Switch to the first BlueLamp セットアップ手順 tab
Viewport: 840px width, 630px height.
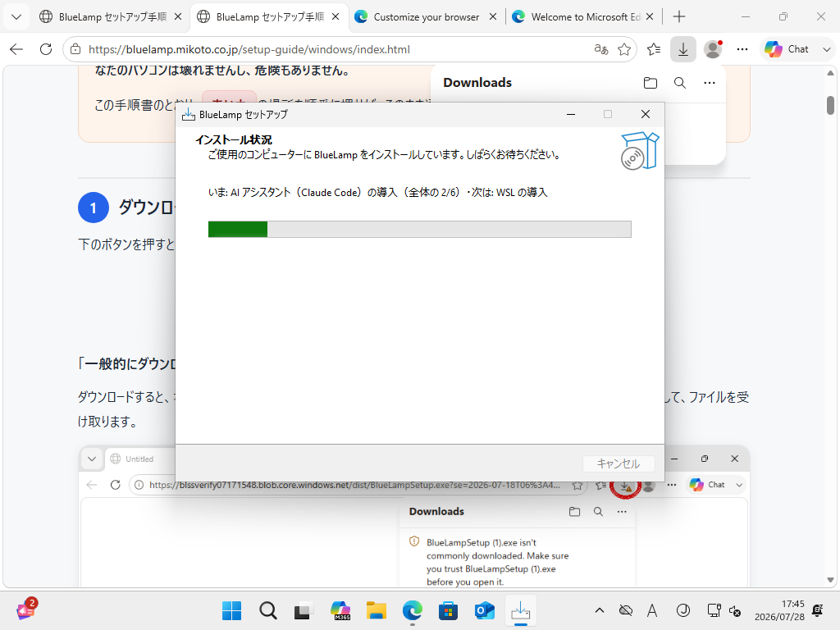[x=111, y=16]
